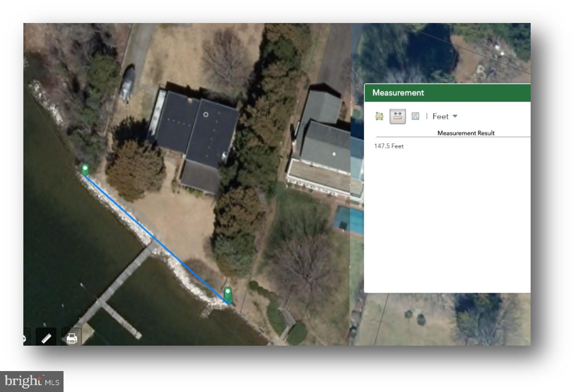This screenshot has width=577, height=392.
Task: Click the blue arrow beside Feet
Action: (x=455, y=116)
